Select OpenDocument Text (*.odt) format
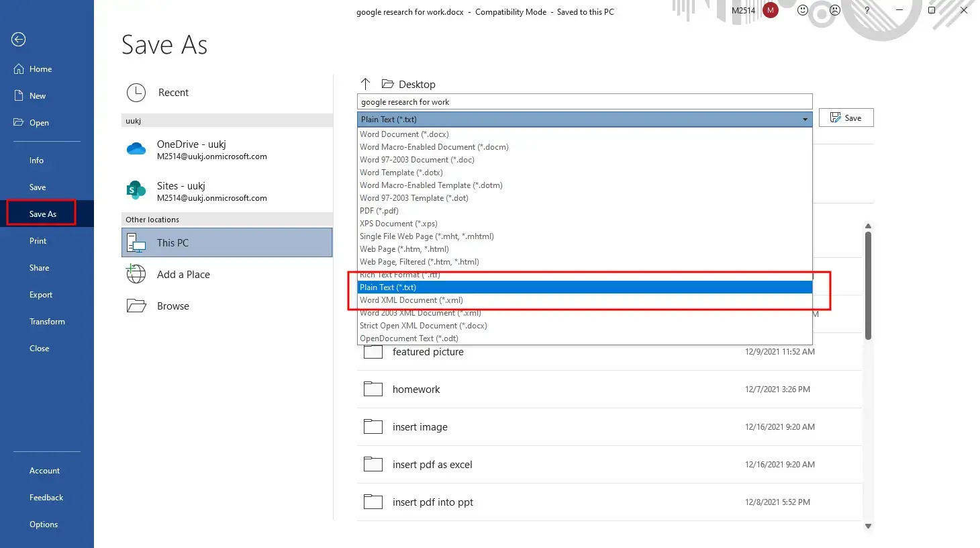Viewport: 980px width, 548px height. [x=585, y=338]
